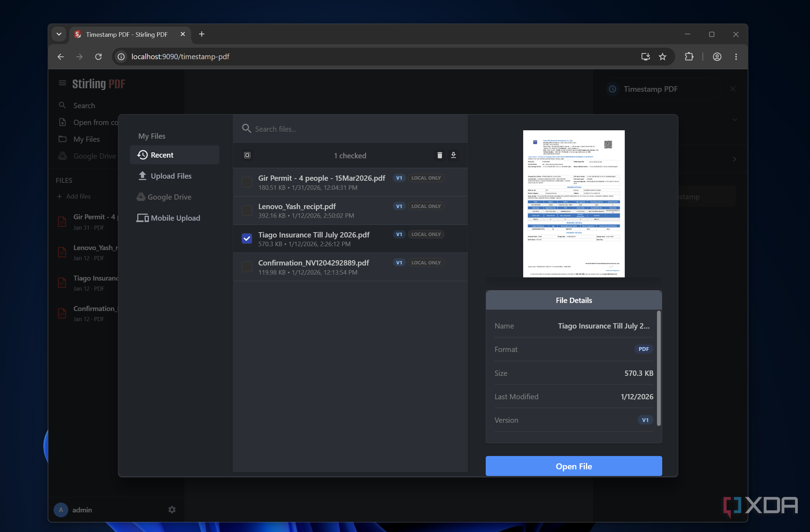Open a new browser tab
This screenshot has height=532, width=810.
(201, 34)
